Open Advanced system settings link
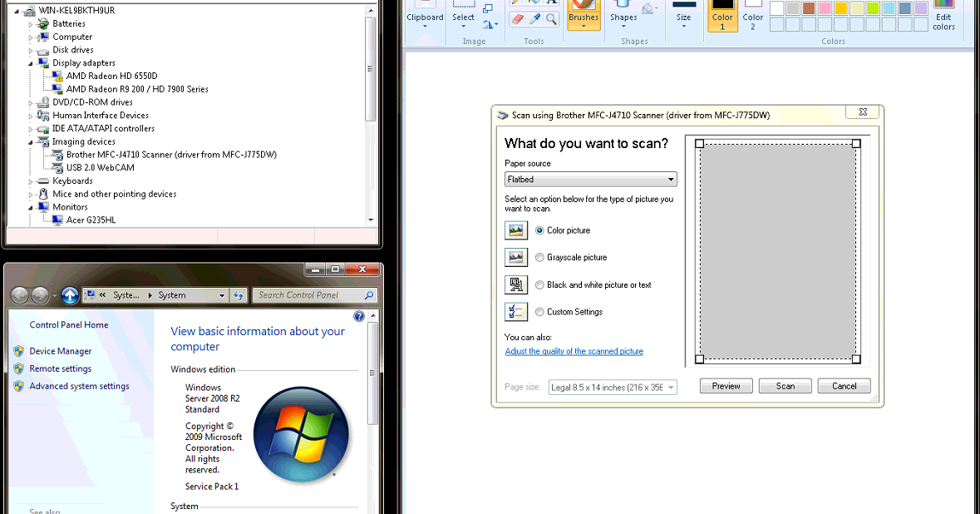Screen dimensions: 980x514 79,387
